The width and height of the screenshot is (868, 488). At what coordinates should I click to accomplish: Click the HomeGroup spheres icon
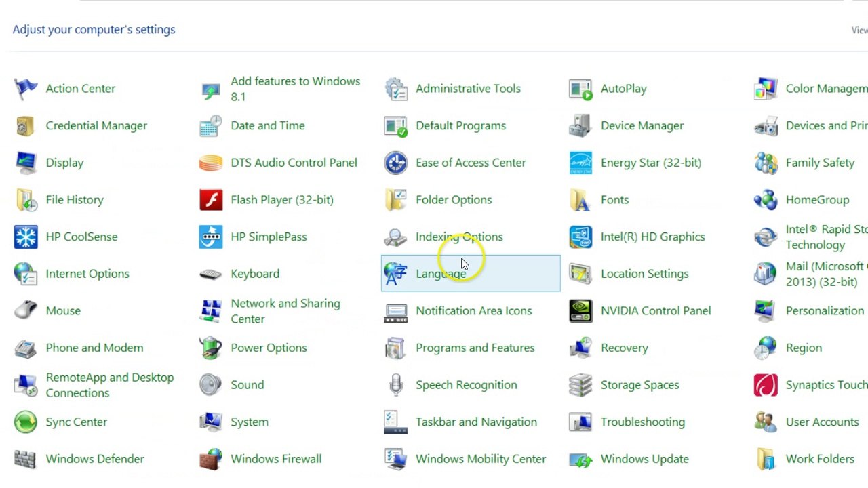[x=766, y=200]
